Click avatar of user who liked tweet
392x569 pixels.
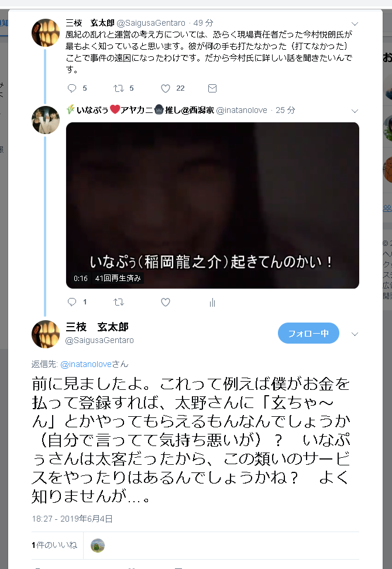pos(98,546)
